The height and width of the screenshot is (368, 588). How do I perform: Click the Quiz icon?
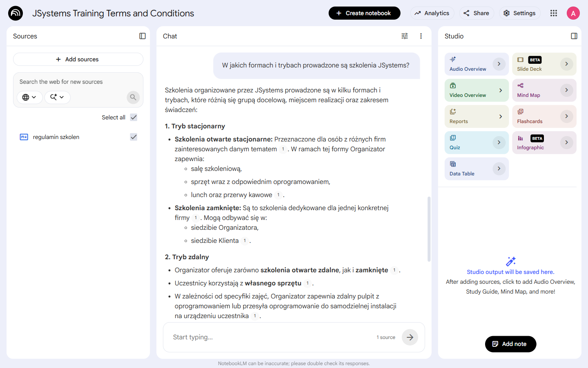pyautogui.click(x=453, y=138)
